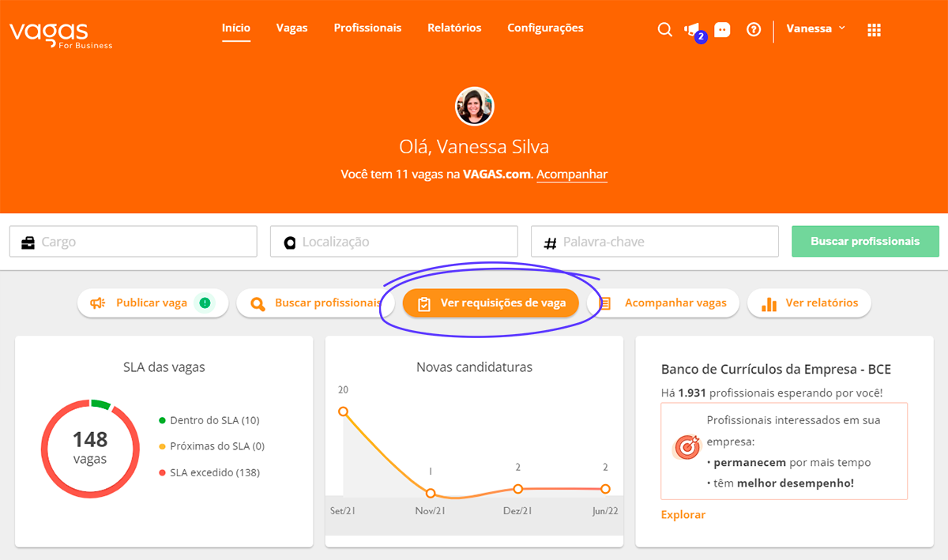This screenshot has height=560, width=948.
Task: Focus the Localização search field
Action: [394, 242]
